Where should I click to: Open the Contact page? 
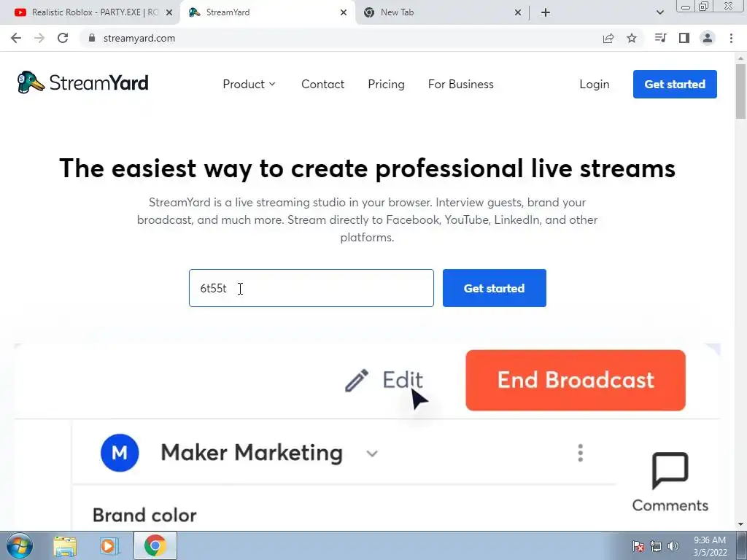pyautogui.click(x=322, y=85)
